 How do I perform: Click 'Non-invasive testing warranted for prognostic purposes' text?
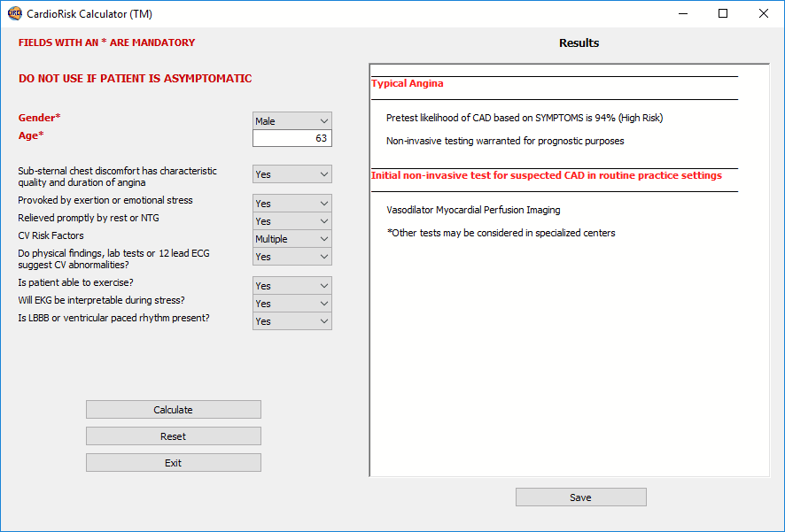tap(505, 141)
